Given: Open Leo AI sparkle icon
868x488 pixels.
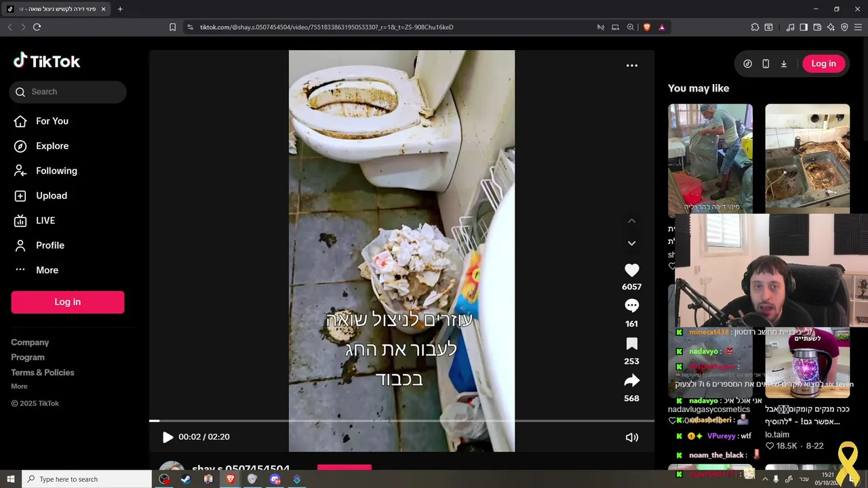Looking at the screenshot, I should click(831, 27).
